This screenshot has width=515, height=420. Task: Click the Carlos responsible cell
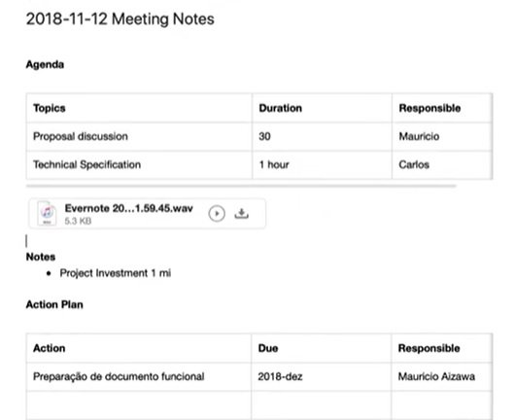(x=442, y=165)
